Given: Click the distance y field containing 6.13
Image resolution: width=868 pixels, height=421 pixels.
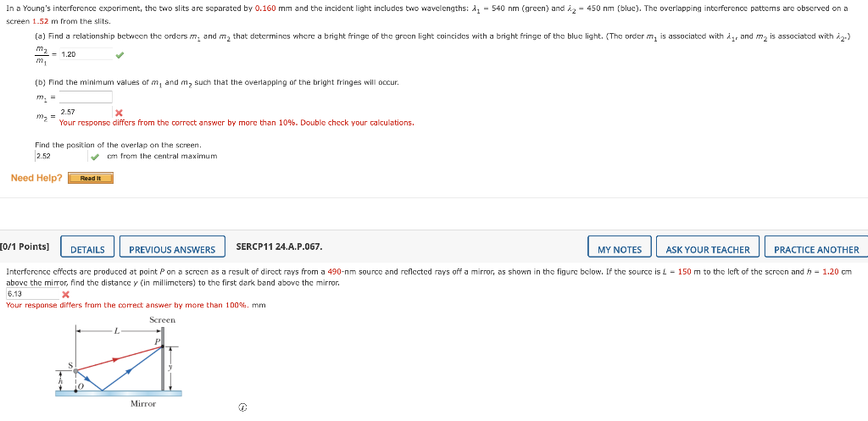Looking at the screenshot, I should point(32,294).
